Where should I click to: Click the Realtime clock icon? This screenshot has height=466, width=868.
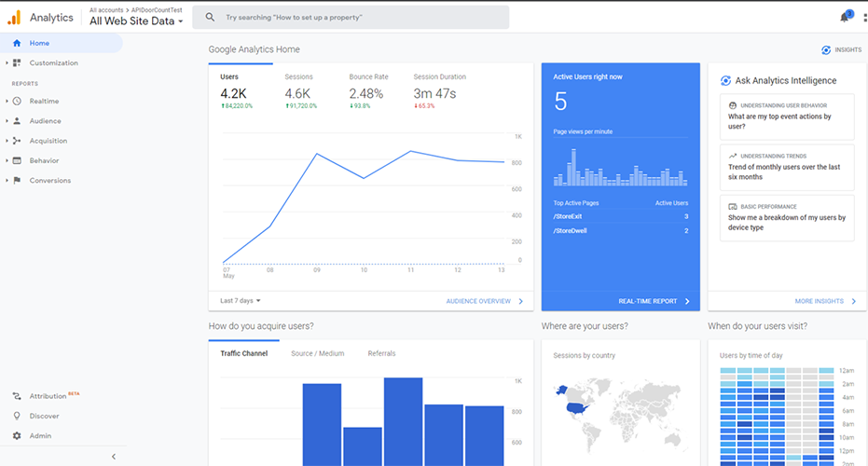click(x=17, y=102)
